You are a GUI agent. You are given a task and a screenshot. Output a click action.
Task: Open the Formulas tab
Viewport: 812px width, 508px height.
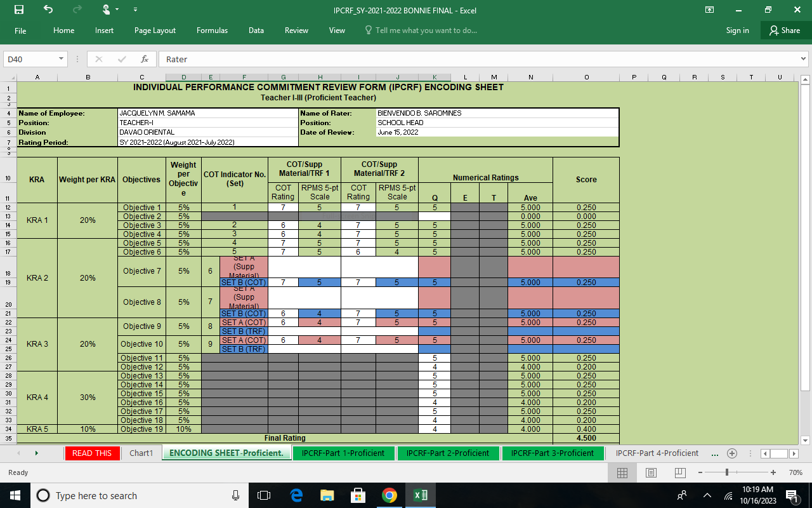coord(212,30)
